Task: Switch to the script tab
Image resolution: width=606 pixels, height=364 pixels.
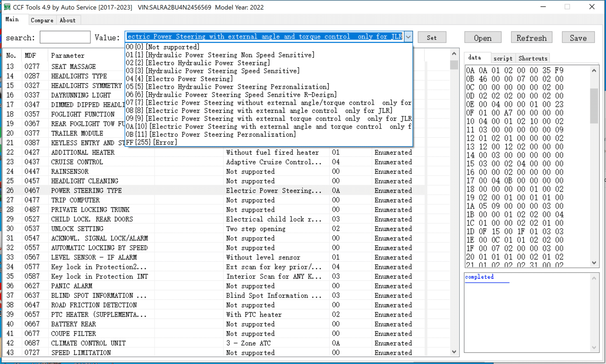Action: (x=503, y=58)
